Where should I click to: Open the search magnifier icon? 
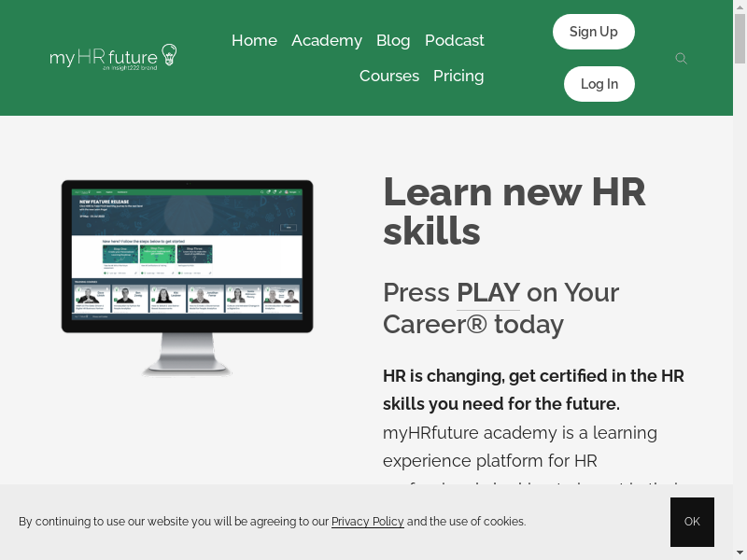681,59
